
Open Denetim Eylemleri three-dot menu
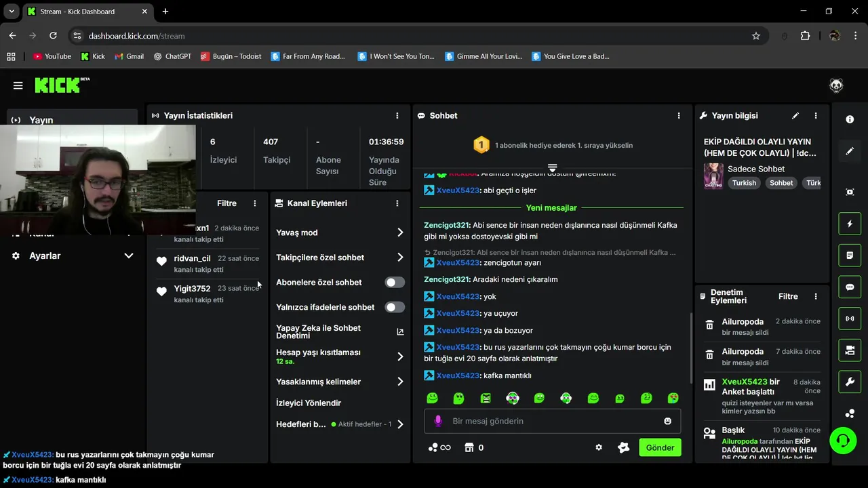coord(816,296)
